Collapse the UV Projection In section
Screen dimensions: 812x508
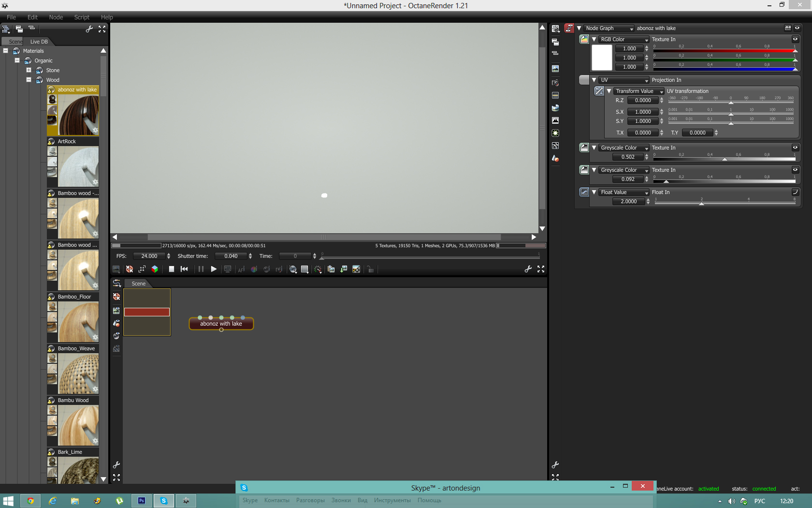pos(594,80)
